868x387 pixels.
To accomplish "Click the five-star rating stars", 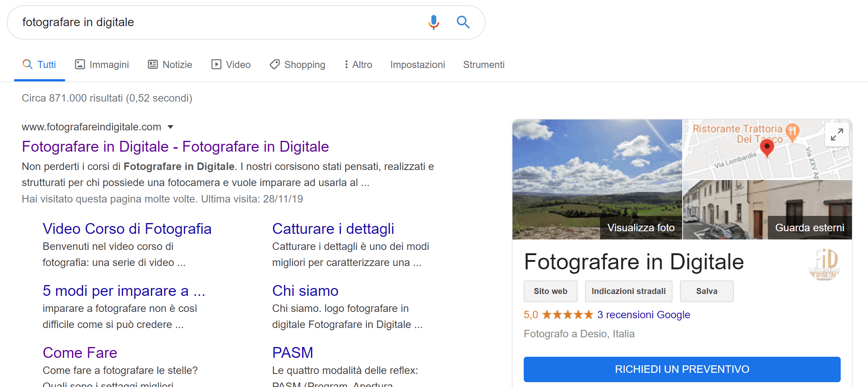I will (567, 315).
